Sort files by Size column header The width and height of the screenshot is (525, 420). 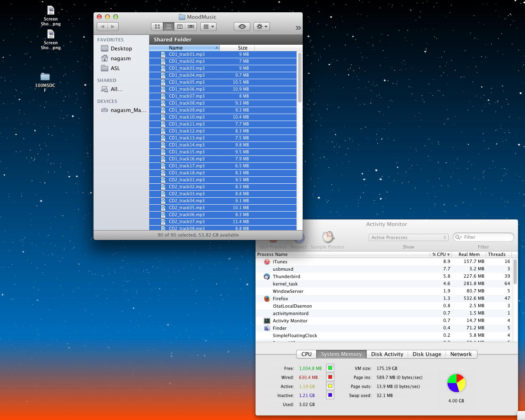[242, 48]
